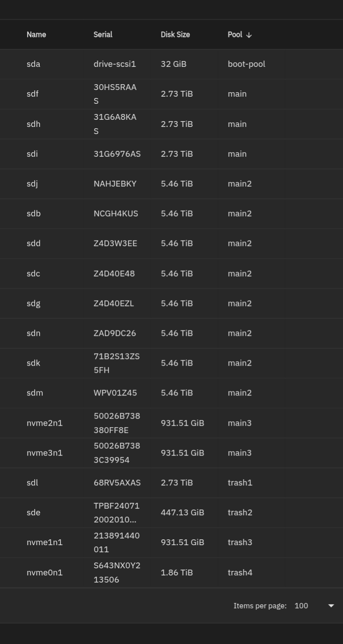Select the sdj disk row name

(32, 184)
